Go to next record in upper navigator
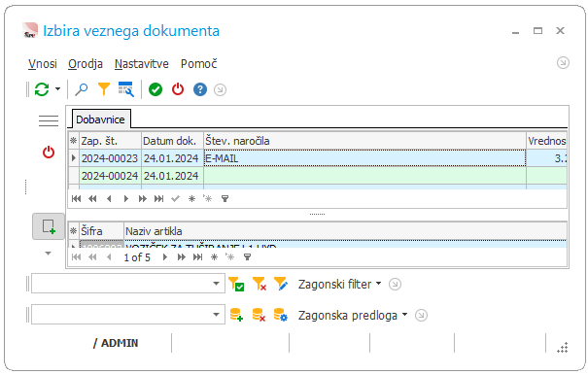Viewport: 588px width, 375px height. click(x=126, y=199)
